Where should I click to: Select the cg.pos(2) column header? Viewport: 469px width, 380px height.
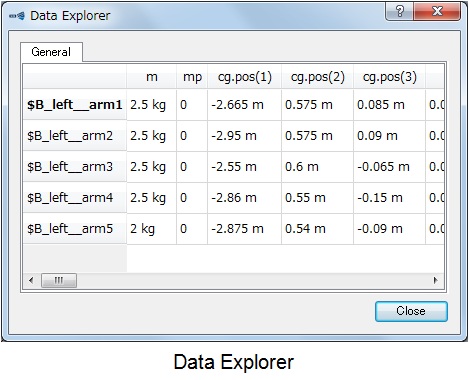(317, 77)
